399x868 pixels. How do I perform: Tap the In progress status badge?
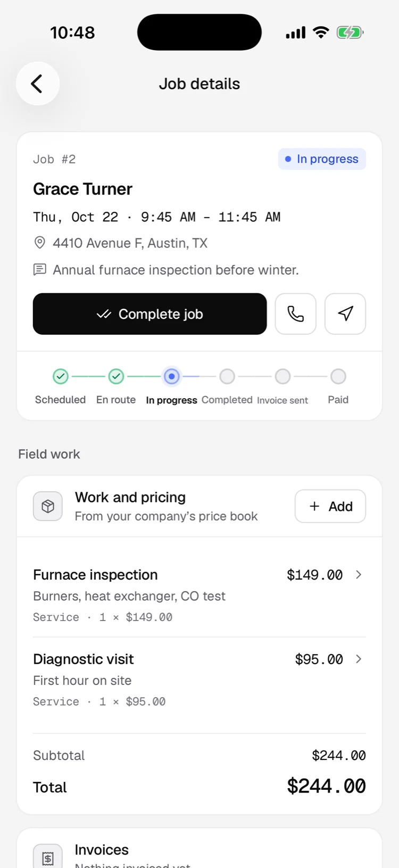click(x=322, y=159)
